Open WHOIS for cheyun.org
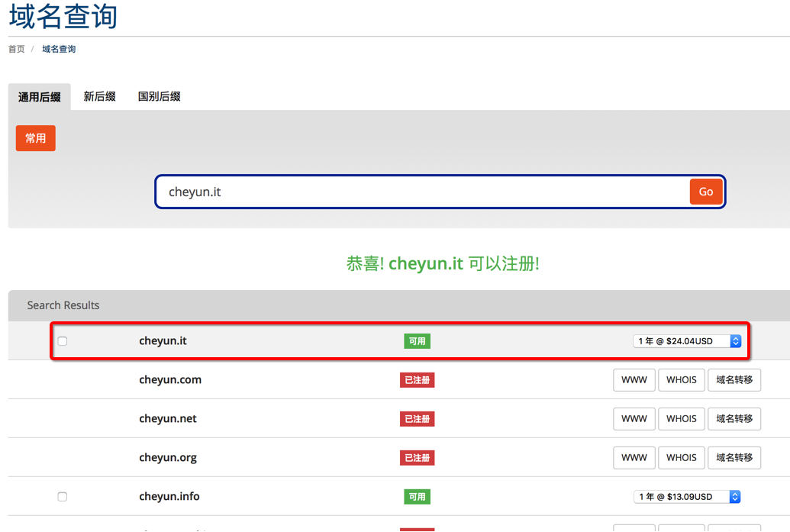Image resolution: width=790 pixels, height=532 pixels. 681,458
